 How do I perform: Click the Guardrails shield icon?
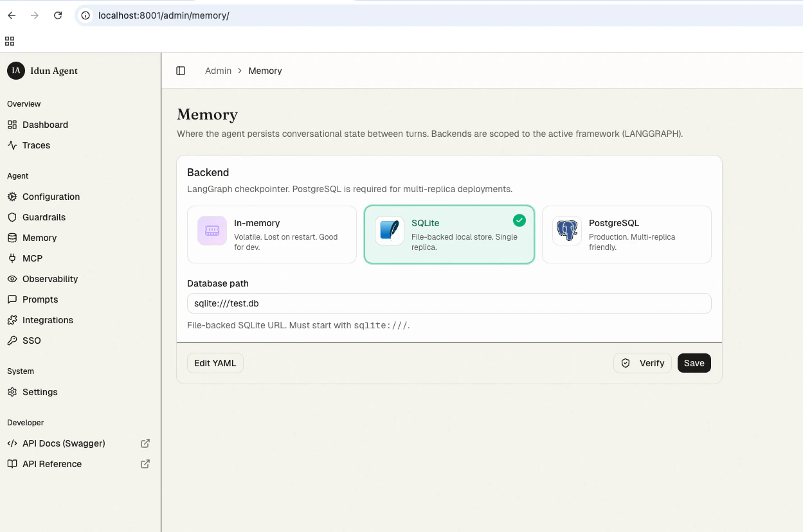pos(12,217)
